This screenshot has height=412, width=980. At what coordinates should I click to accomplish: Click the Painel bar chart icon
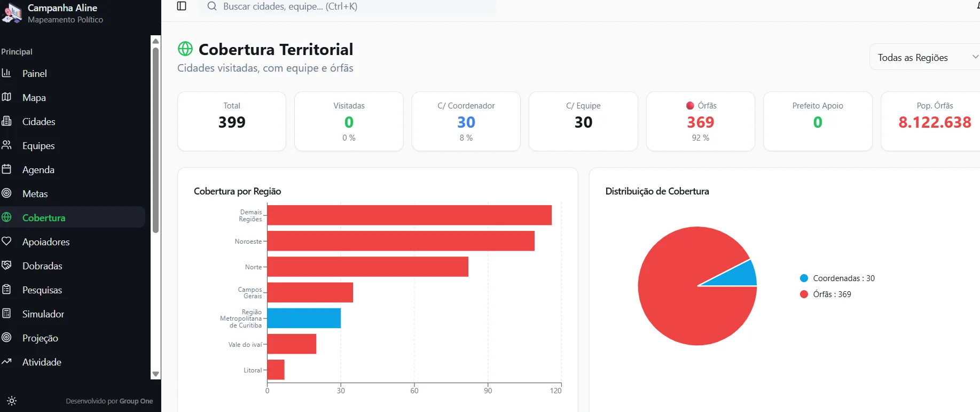[x=6, y=73]
